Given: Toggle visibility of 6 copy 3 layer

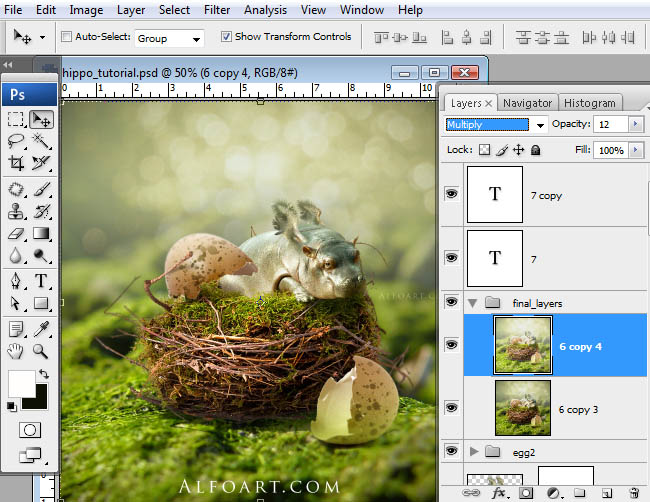Looking at the screenshot, I should point(451,408).
